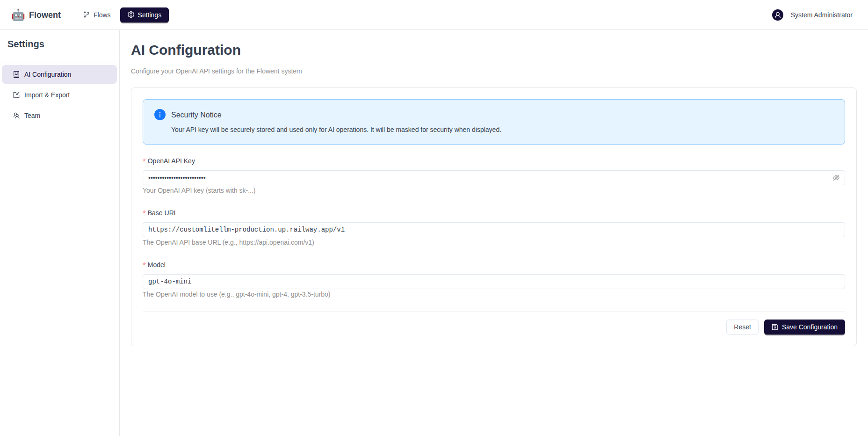Viewport: 868px width, 436px height.
Task: Click the save disk icon on Save button
Action: [775, 327]
